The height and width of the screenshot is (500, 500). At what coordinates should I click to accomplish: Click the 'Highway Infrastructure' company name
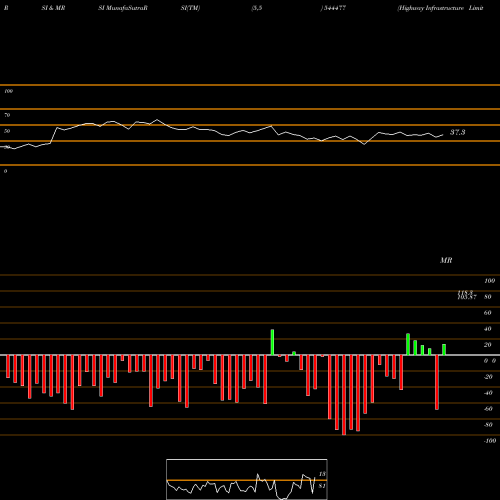click(431, 8)
